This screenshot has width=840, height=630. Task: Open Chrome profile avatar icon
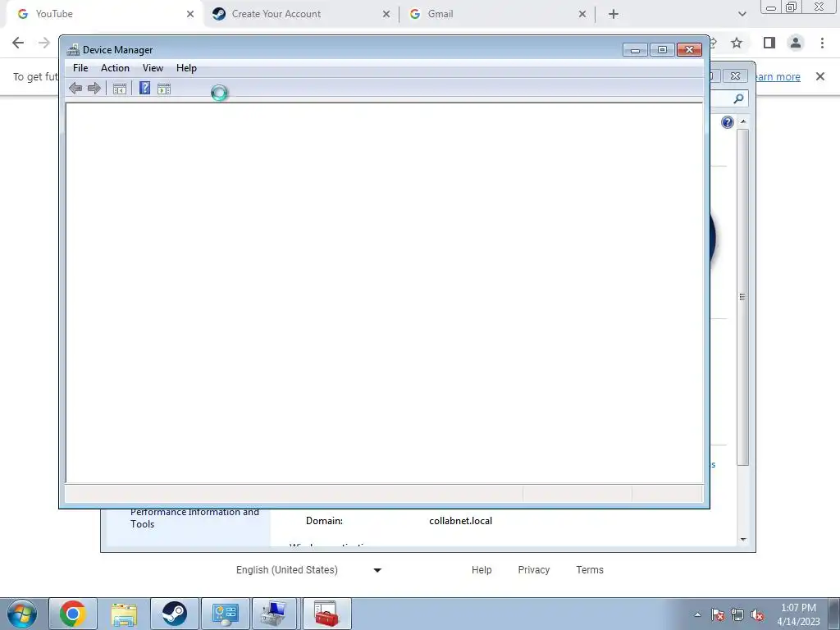pos(796,43)
